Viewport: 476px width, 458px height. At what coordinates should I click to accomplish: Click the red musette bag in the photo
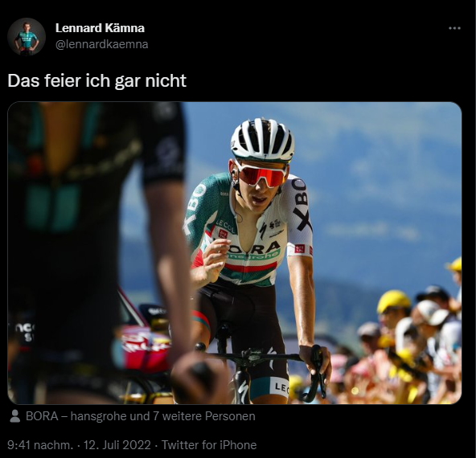(146, 349)
